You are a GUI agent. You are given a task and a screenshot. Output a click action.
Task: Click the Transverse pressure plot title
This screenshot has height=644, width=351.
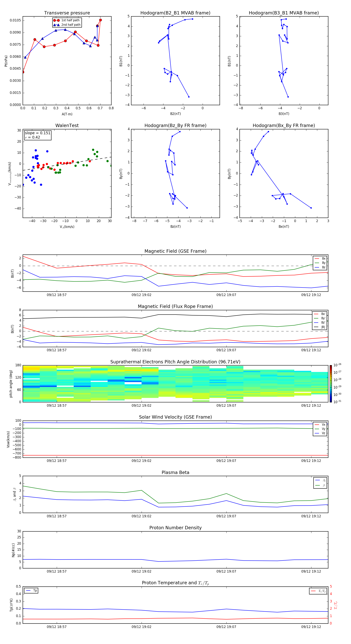[67, 13]
